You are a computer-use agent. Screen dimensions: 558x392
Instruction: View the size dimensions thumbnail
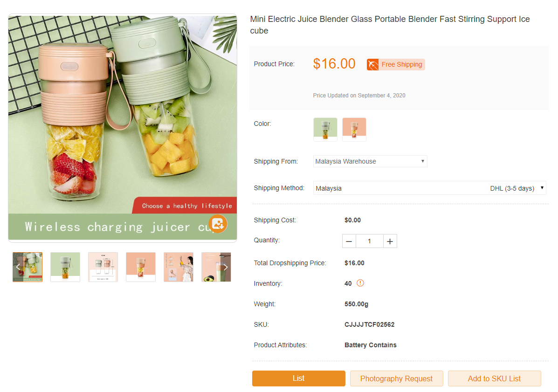click(103, 267)
